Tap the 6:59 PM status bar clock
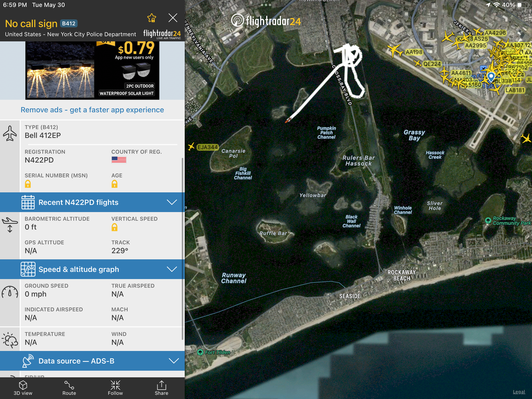Viewport: 532px width, 399px height. [15, 5]
